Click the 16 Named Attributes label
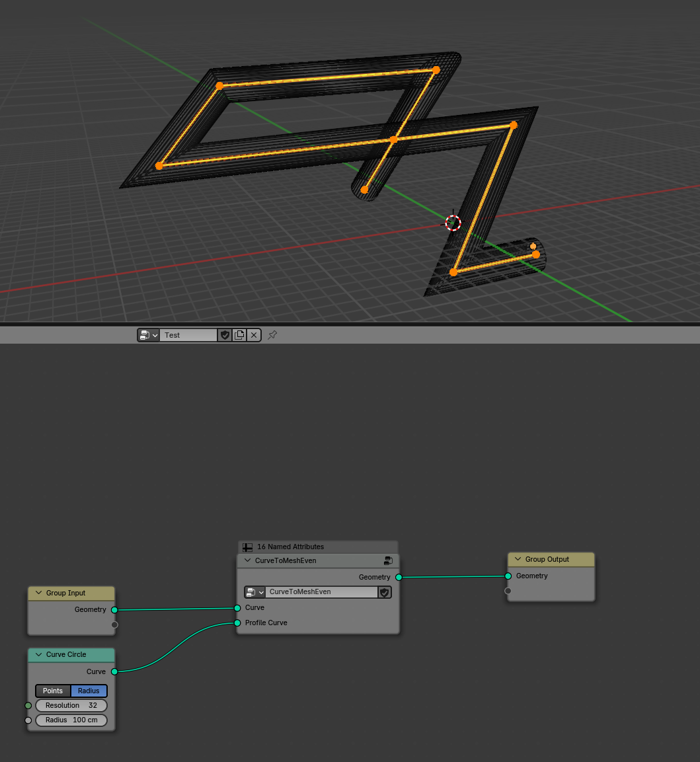The image size is (700, 762). tap(290, 547)
